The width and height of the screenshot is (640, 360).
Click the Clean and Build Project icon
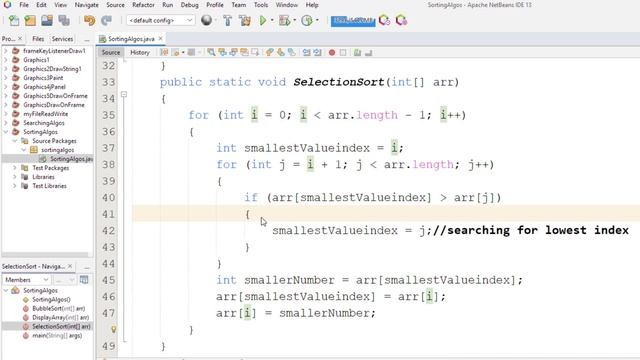click(245, 20)
